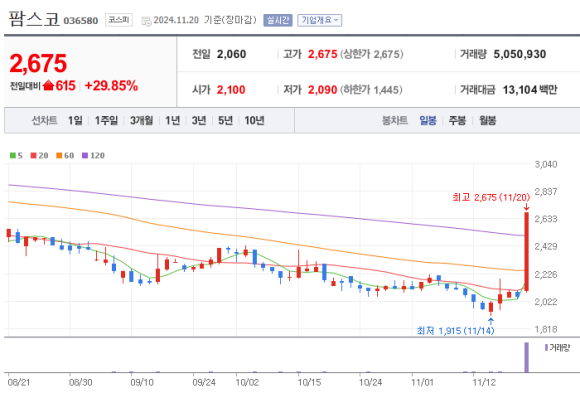Screen dimensions: 580x393
Task: Click the 실시간 real-time button
Action: click(278, 20)
